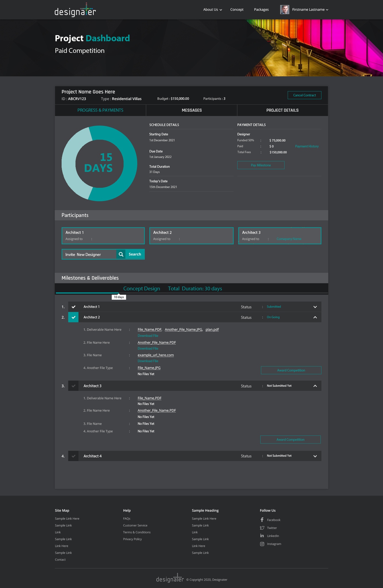Click Download File under Another_File_Name.PDF

pyautogui.click(x=148, y=349)
